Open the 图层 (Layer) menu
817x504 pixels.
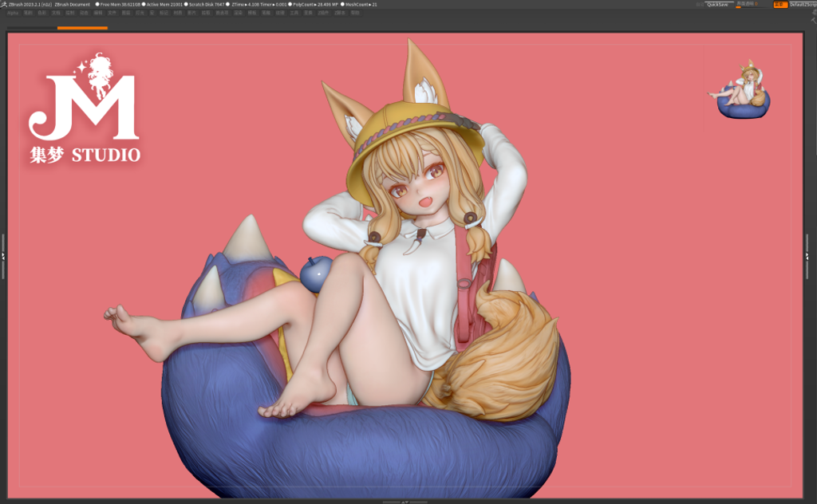126,13
